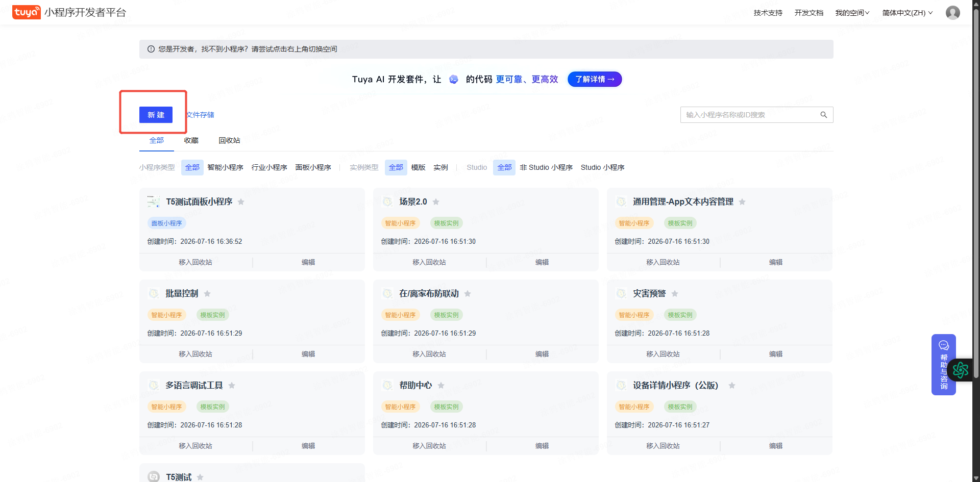Switch to the 回收站 tab
The image size is (980, 482).
click(229, 140)
